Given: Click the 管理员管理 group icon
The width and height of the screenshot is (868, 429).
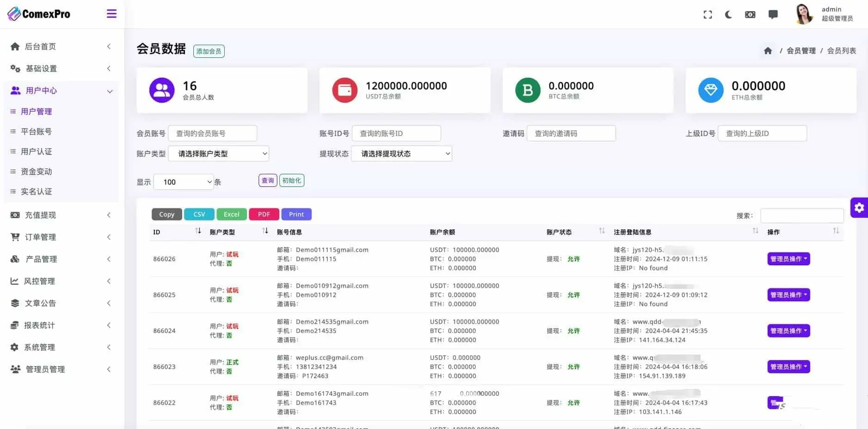Looking at the screenshot, I should coord(16,369).
